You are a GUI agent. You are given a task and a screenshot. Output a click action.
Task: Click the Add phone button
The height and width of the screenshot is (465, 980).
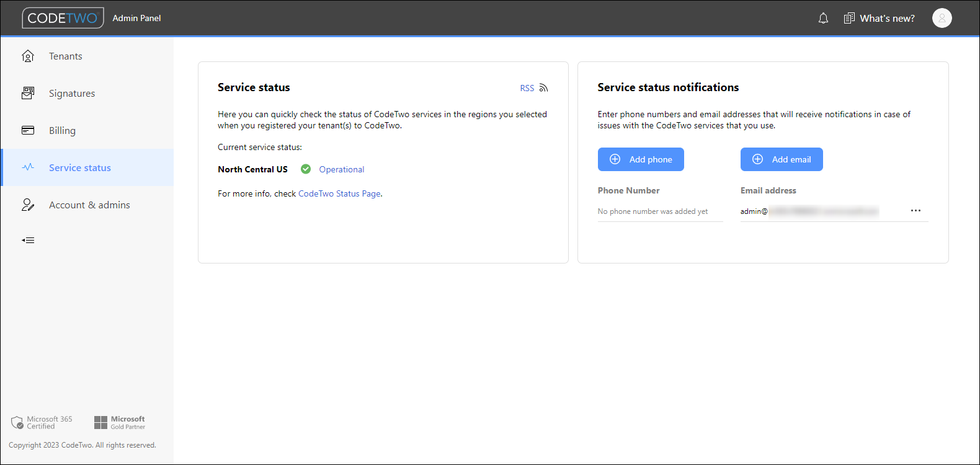tap(641, 159)
